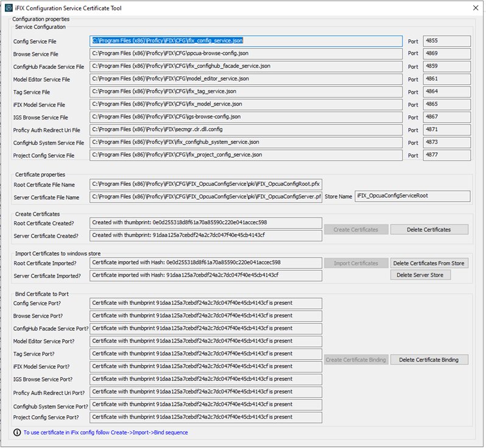The width and height of the screenshot is (486, 448).
Task: Click the Server Certificate Imported hash field
Action: point(206,276)
